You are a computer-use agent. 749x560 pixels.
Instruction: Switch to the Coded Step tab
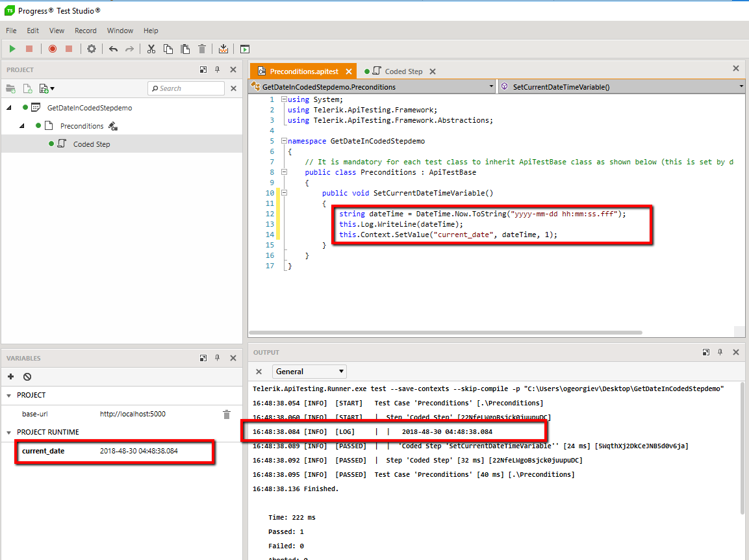pos(403,71)
